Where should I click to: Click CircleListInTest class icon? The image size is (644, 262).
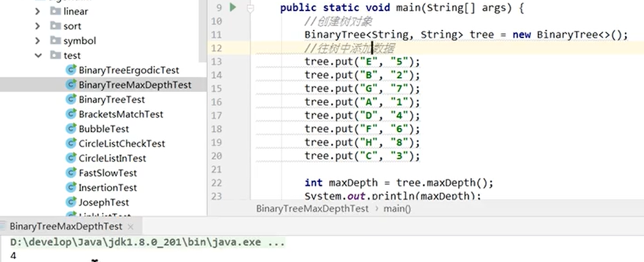click(x=72, y=158)
